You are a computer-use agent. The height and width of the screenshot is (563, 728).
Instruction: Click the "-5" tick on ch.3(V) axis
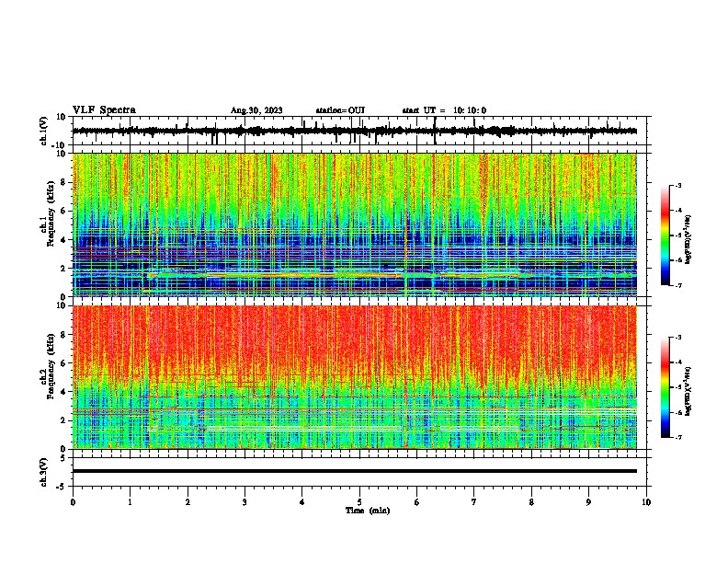[x=62, y=487]
